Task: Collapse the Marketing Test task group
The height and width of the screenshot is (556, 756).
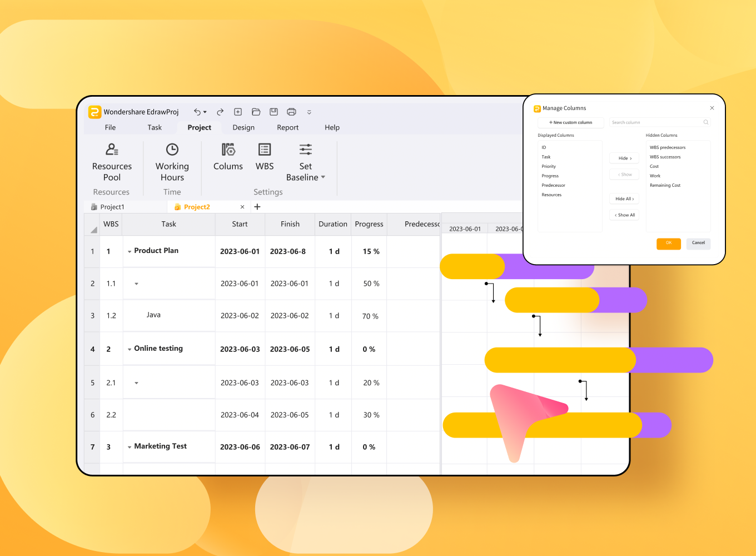Action: pyautogui.click(x=130, y=447)
